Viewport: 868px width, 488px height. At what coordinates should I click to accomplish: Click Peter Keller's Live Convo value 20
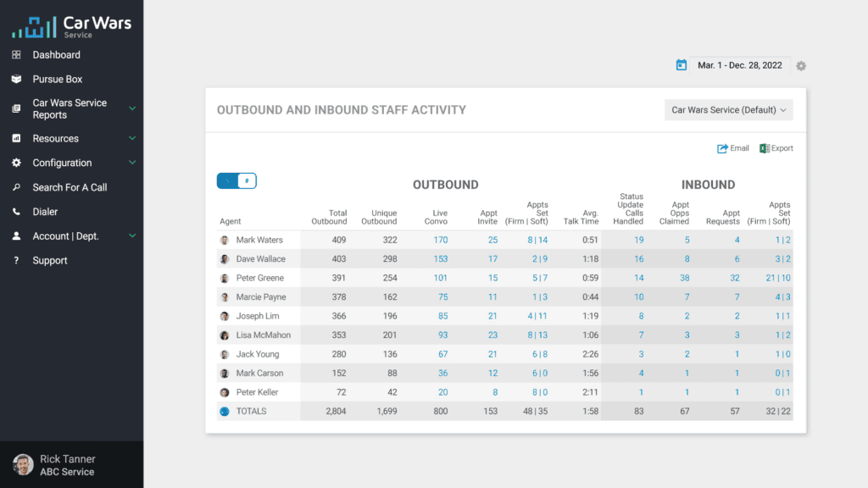(x=442, y=392)
